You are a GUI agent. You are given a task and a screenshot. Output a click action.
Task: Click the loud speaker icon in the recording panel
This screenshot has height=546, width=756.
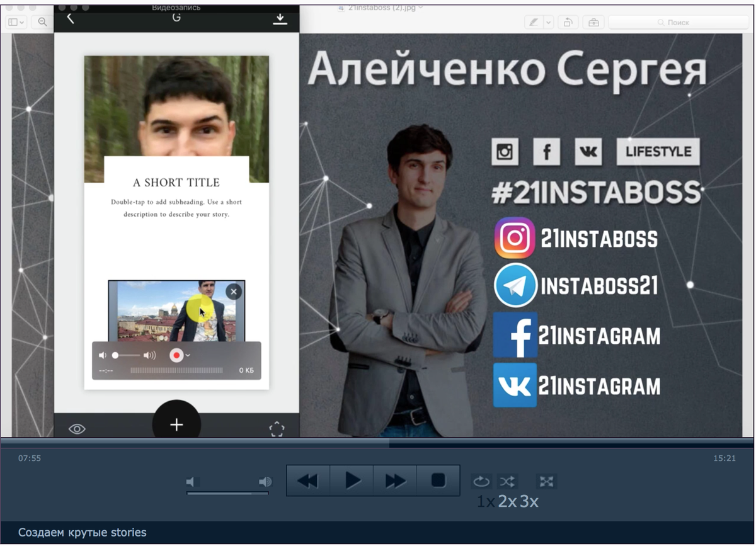point(149,355)
